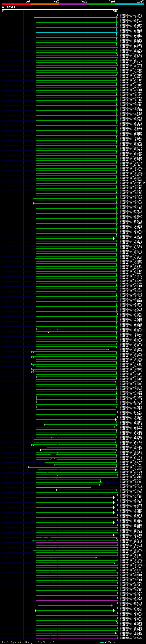Click the orange ~40% identity legend segment

pyautogui.click(x=45, y=4)
